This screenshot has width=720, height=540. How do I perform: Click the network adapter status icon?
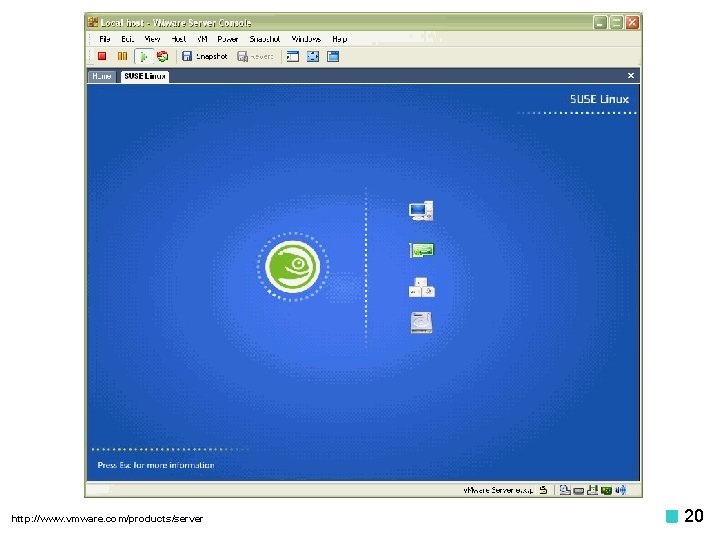tap(592, 490)
